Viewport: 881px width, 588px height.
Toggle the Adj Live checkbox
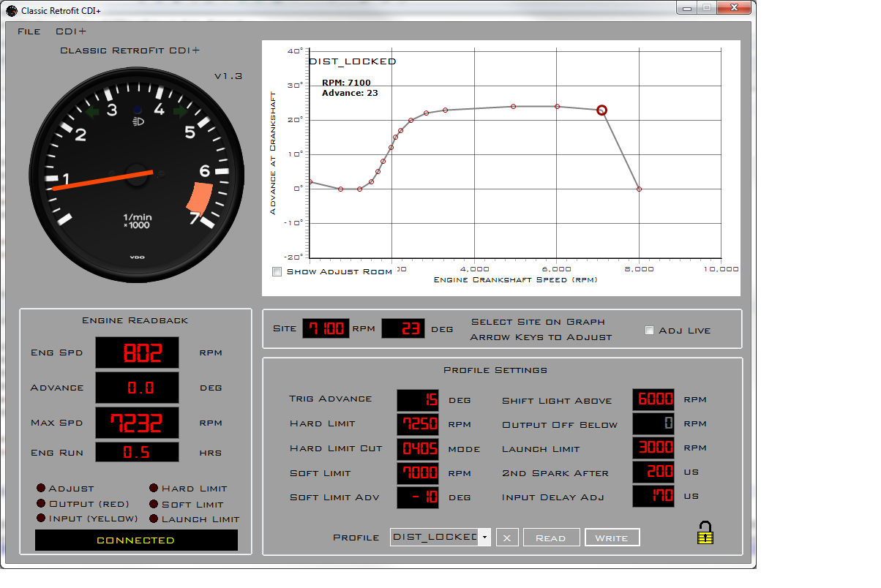(x=649, y=331)
